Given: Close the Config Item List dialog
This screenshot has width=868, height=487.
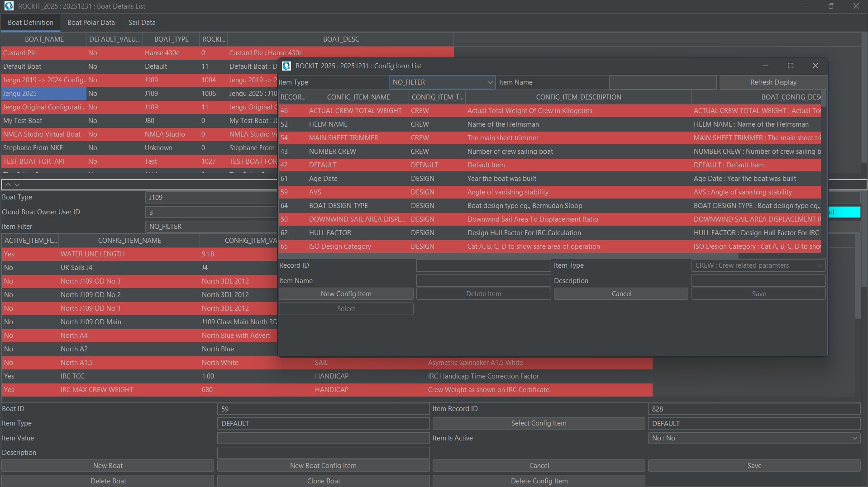Looking at the screenshot, I should (x=815, y=66).
